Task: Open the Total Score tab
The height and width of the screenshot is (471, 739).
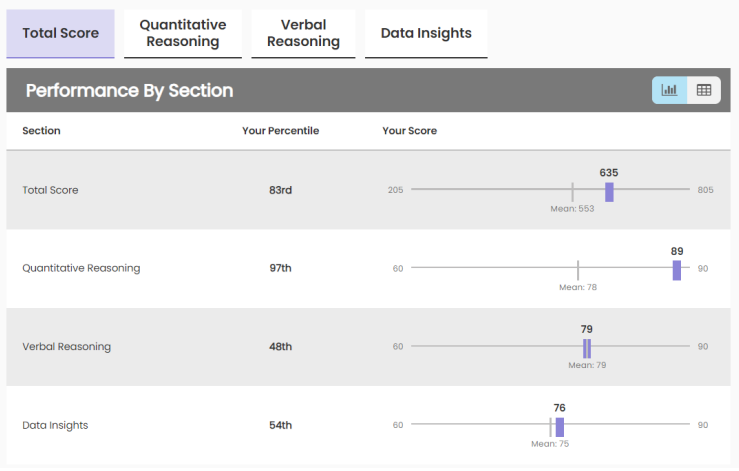Action: [x=61, y=33]
